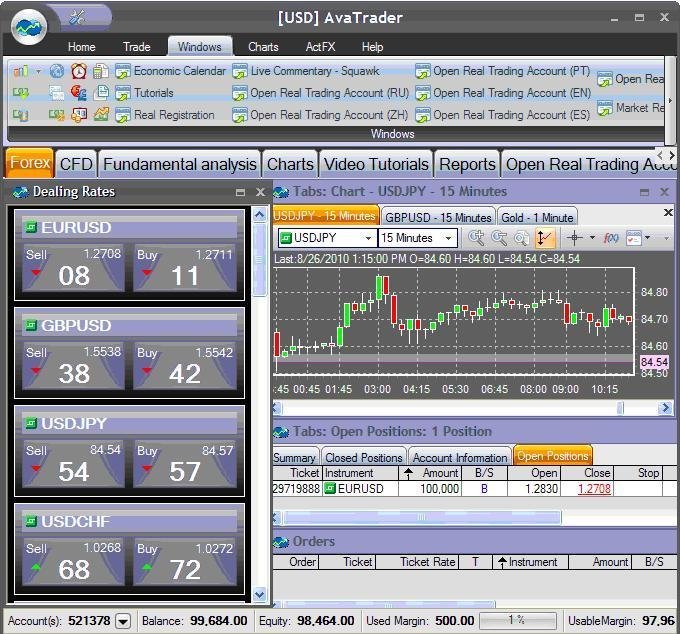The height and width of the screenshot is (634, 680).
Task: Click the chart horizontal scrollbar thumb
Action: pyautogui.click(x=620, y=408)
